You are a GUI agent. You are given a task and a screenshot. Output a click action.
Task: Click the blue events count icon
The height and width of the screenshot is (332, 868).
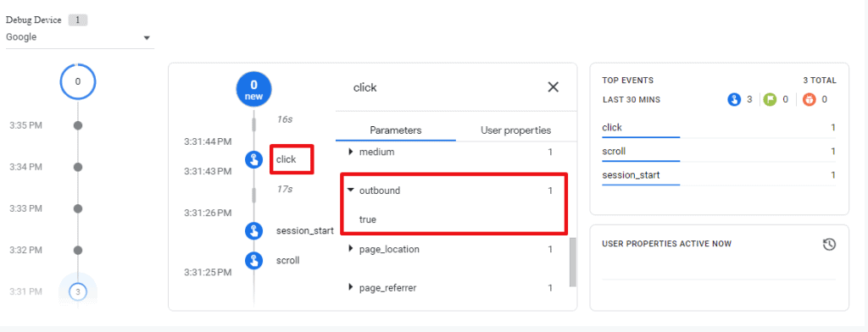pyautogui.click(x=734, y=100)
